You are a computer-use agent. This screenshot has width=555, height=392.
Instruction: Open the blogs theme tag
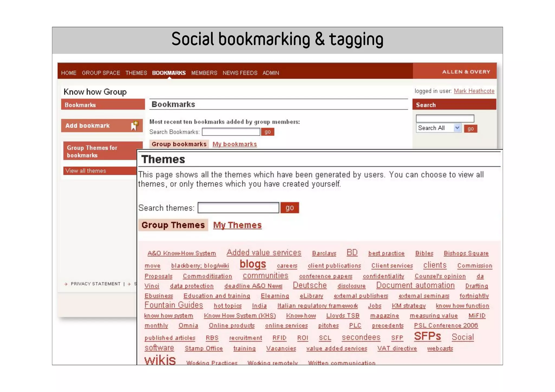[x=253, y=264]
